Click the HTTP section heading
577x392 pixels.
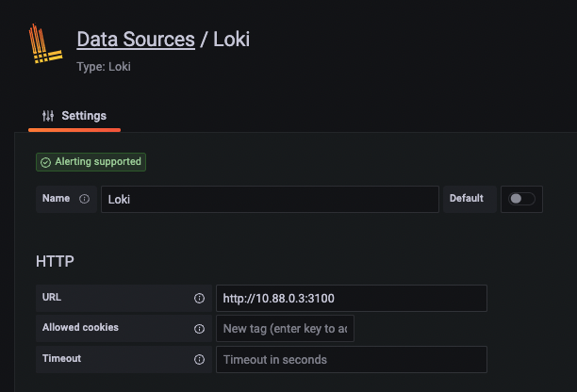(x=55, y=261)
